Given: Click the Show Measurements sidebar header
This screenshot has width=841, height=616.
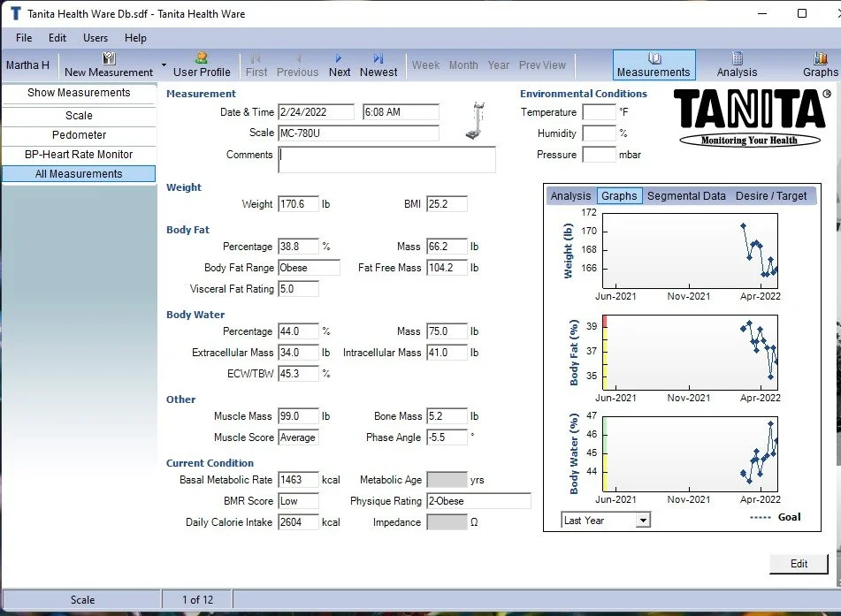Looking at the screenshot, I should tap(79, 93).
